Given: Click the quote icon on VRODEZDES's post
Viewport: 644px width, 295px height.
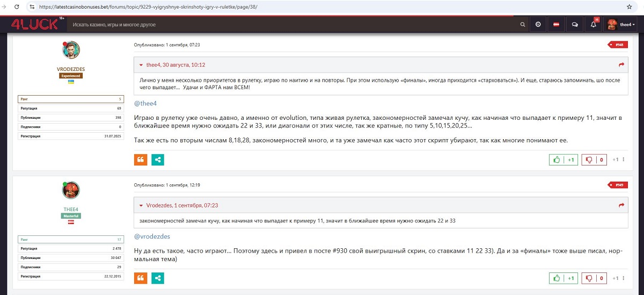Looking at the screenshot, I should tap(140, 160).
